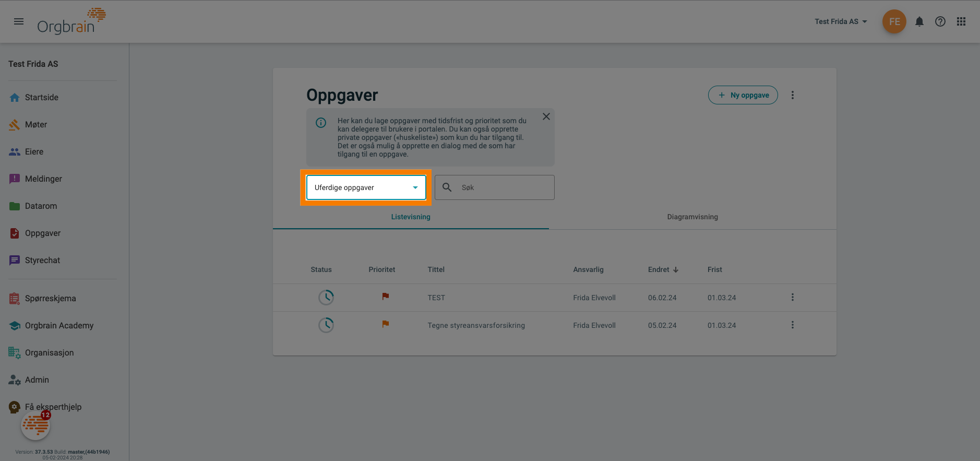Click the people icon beside Eiere
980x461 pixels.
pyautogui.click(x=15, y=152)
